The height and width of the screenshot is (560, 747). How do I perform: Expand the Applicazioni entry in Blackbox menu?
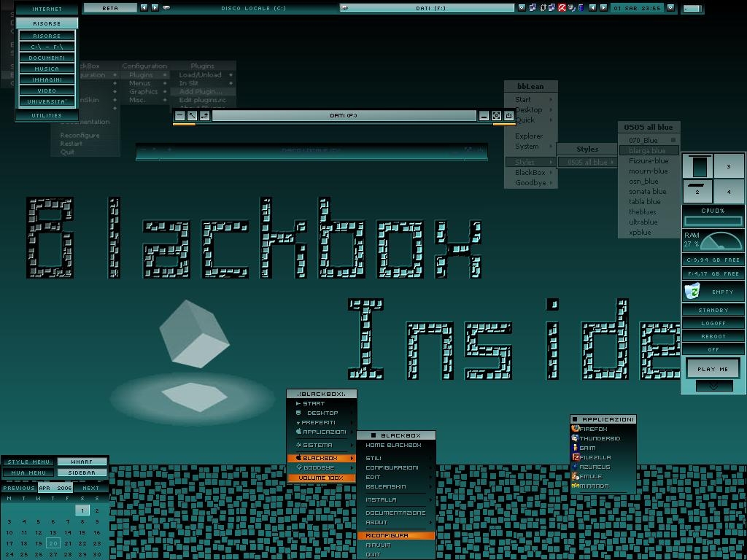pyautogui.click(x=322, y=432)
